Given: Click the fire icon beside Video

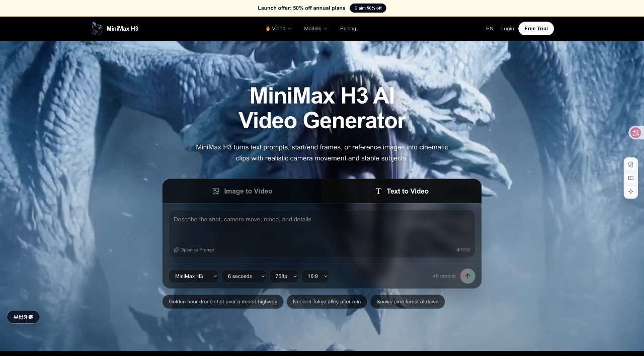Looking at the screenshot, I should (268, 29).
